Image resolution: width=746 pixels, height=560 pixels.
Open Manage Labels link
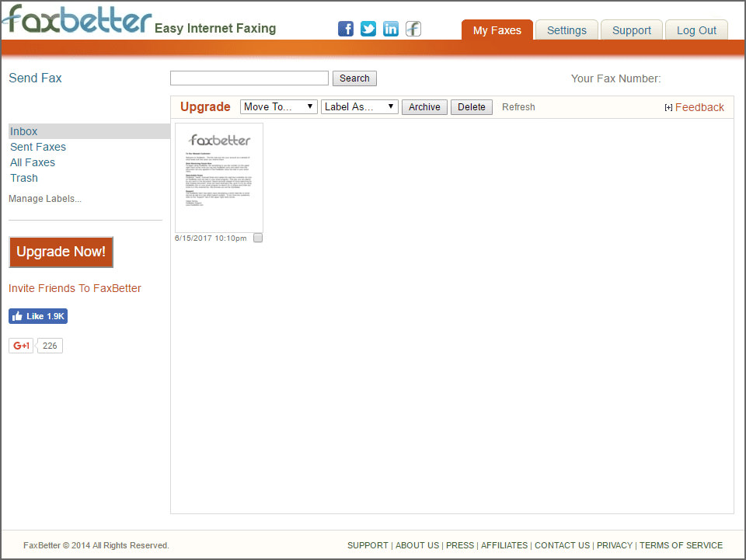pyautogui.click(x=45, y=199)
